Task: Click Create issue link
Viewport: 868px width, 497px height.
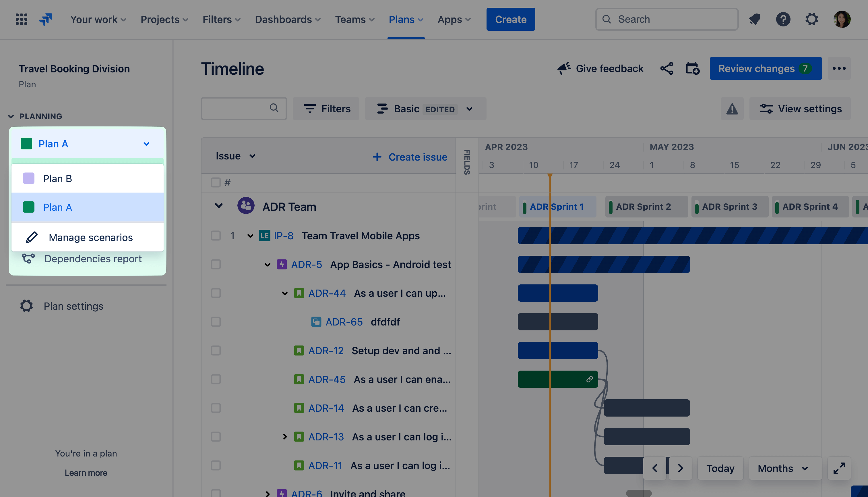Action: [x=410, y=157]
